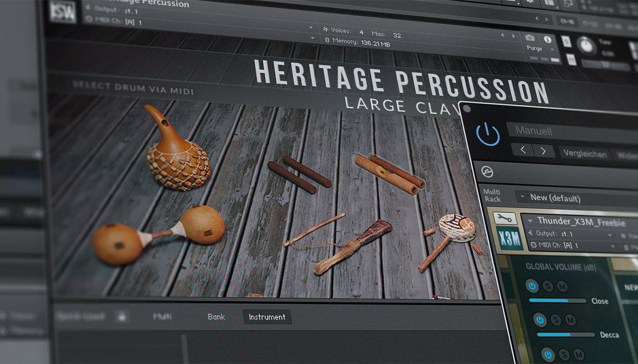The height and width of the screenshot is (364, 638).
Task: Adjust the Close microphone volume slider
Action: click(x=557, y=301)
